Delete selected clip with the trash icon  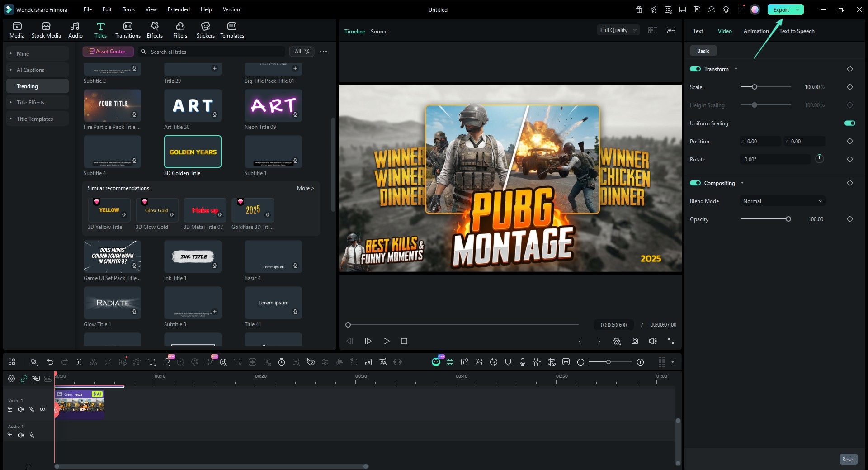79,362
